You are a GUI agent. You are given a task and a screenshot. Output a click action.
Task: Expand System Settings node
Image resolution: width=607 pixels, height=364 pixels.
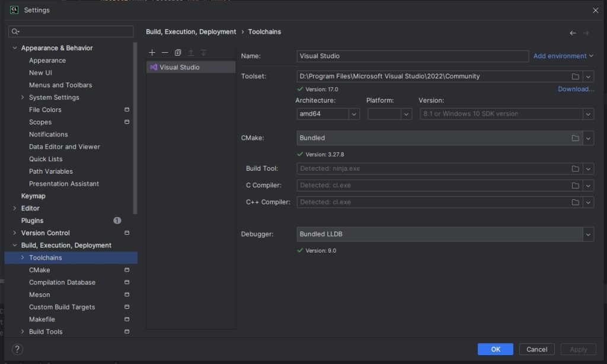click(x=23, y=97)
